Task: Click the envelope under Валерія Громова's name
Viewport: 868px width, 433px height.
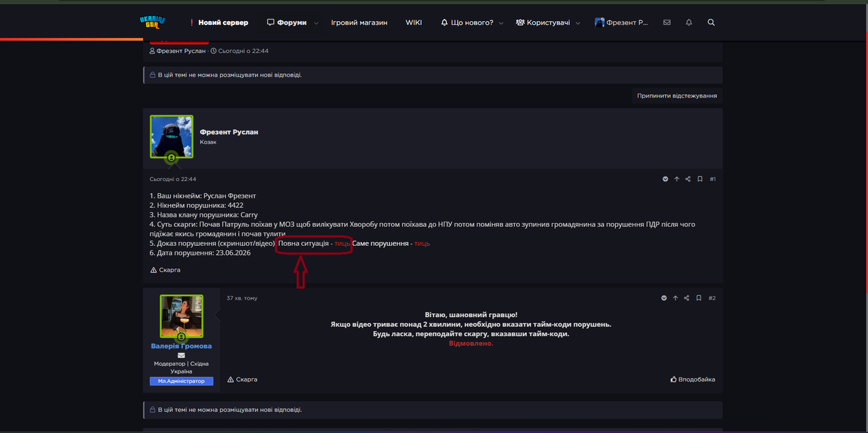Action: [181, 355]
